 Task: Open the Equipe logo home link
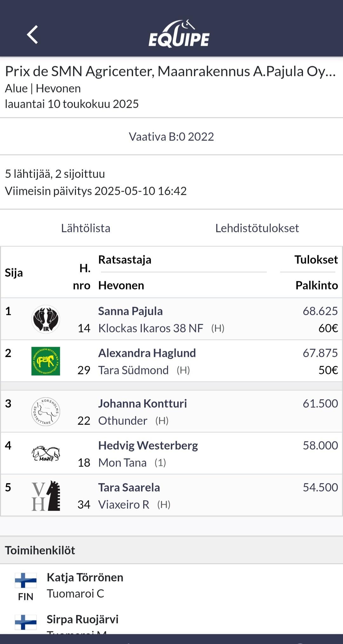point(179,34)
